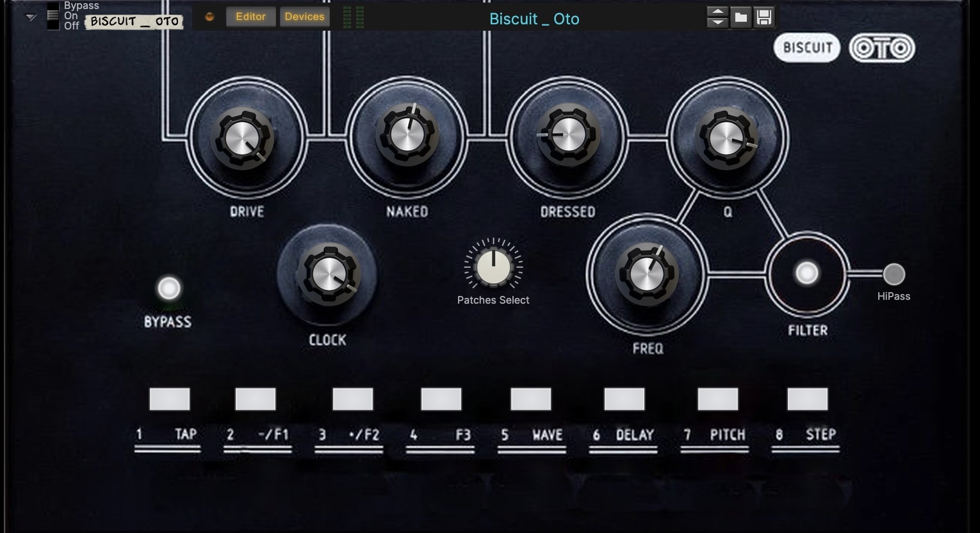
Task: Select the next patch with the down arrow
Action: 717,22
